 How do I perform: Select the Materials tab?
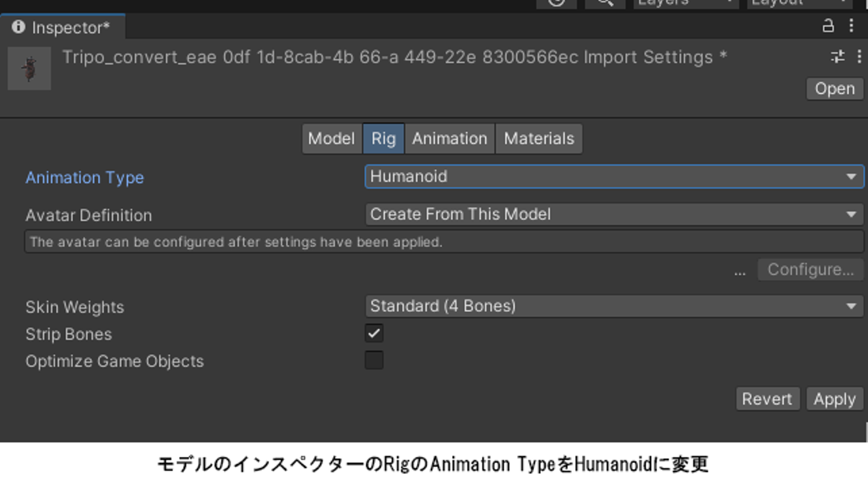click(539, 139)
